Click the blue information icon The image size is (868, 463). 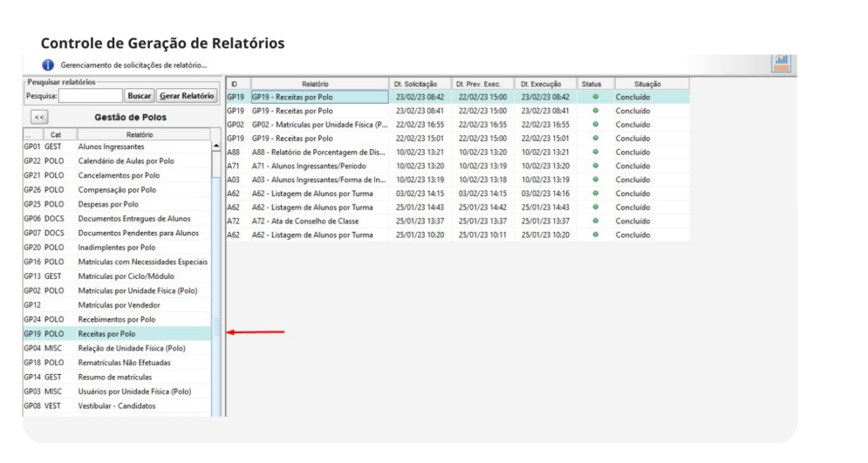click(x=48, y=65)
